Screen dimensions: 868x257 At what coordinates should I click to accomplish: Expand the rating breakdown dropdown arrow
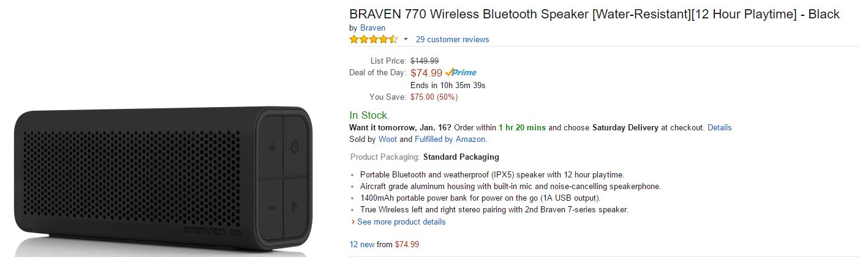pyautogui.click(x=406, y=40)
